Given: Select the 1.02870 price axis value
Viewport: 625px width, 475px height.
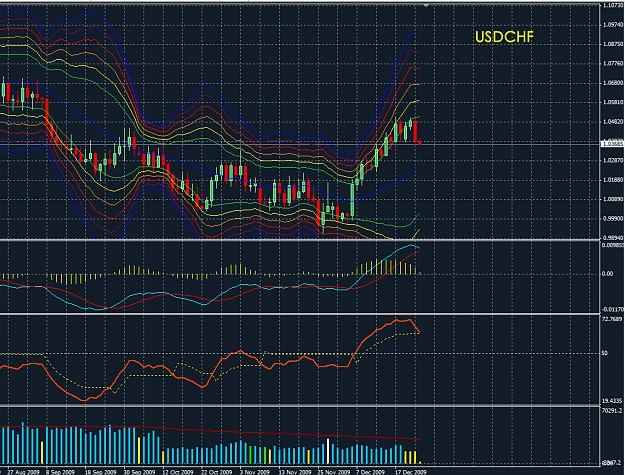Looking at the screenshot, I should coord(613,161).
